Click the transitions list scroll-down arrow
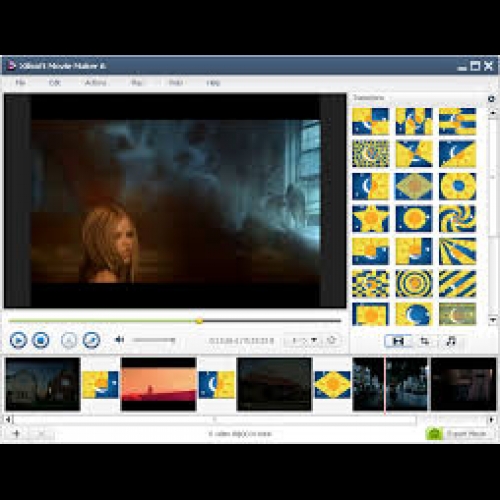 pos(493,320)
